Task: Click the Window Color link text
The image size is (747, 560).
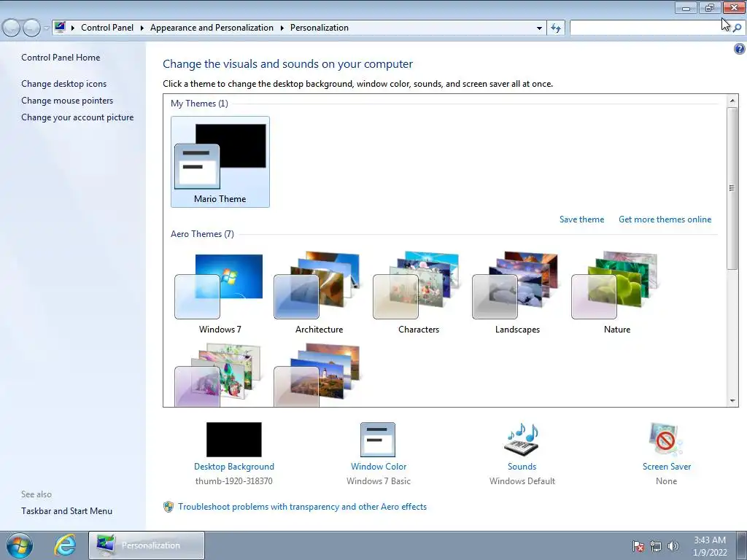Action: 379,467
